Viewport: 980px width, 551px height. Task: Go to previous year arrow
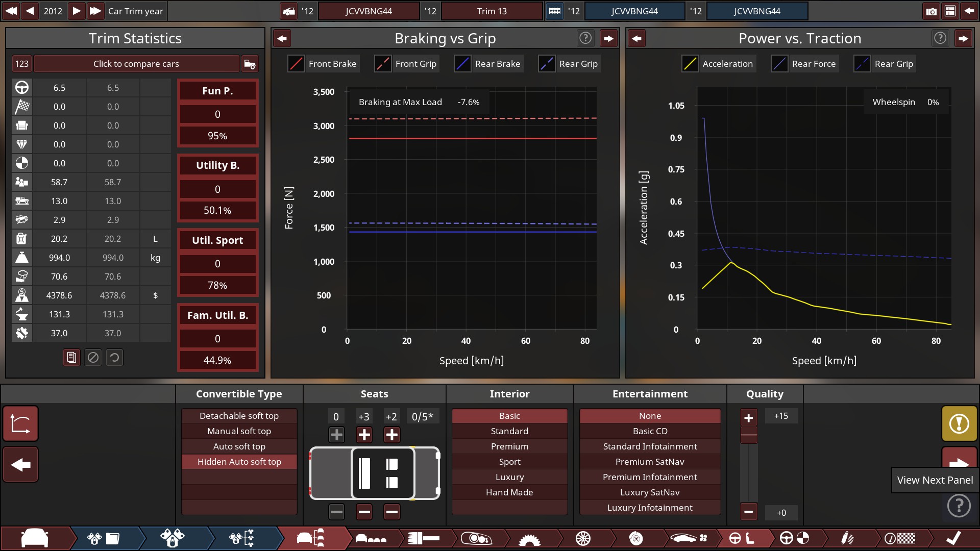[x=30, y=11]
